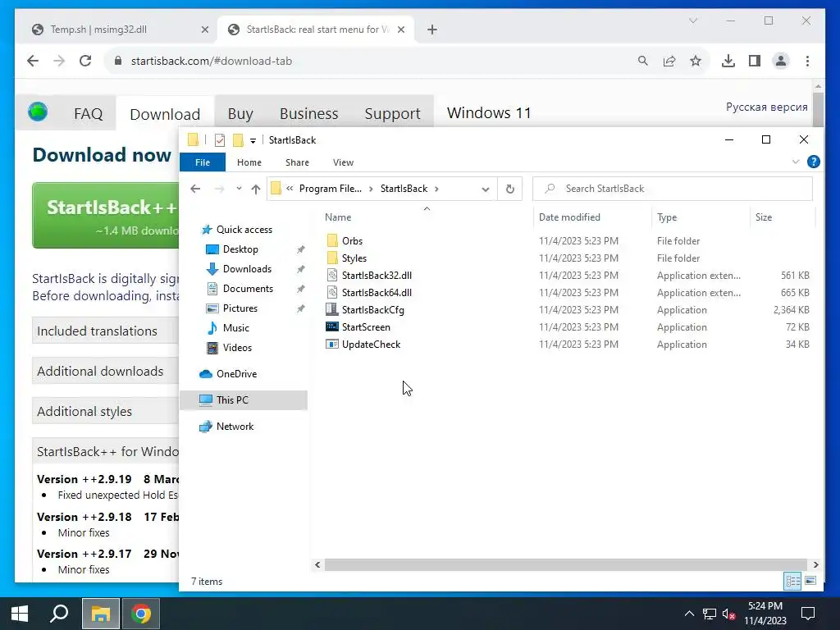The width and height of the screenshot is (840, 630).
Task: Sort files by the Size column header
Action: click(764, 217)
